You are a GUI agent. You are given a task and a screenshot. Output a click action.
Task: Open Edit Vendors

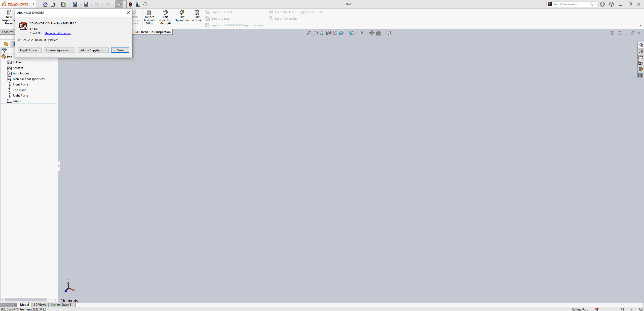pos(197,16)
